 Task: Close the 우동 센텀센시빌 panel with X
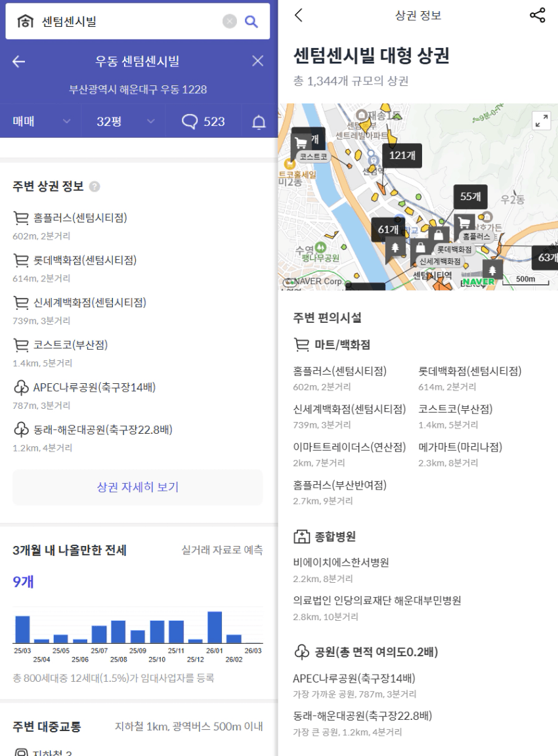coord(258,61)
